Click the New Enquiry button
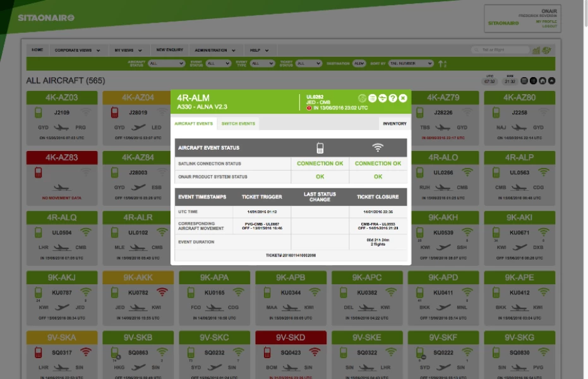Viewport: 588px width, 379px height. pyautogui.click(x=170, y=50)
